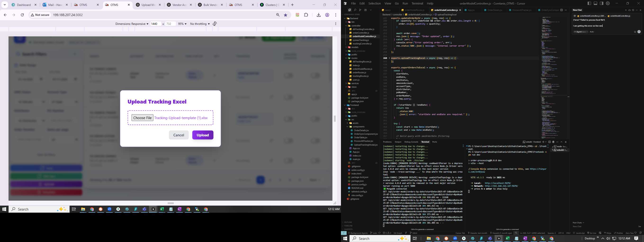Screen dimensions: 644x242
Task: Rotate the responsive viewport in DevTools
Action: 215,24
